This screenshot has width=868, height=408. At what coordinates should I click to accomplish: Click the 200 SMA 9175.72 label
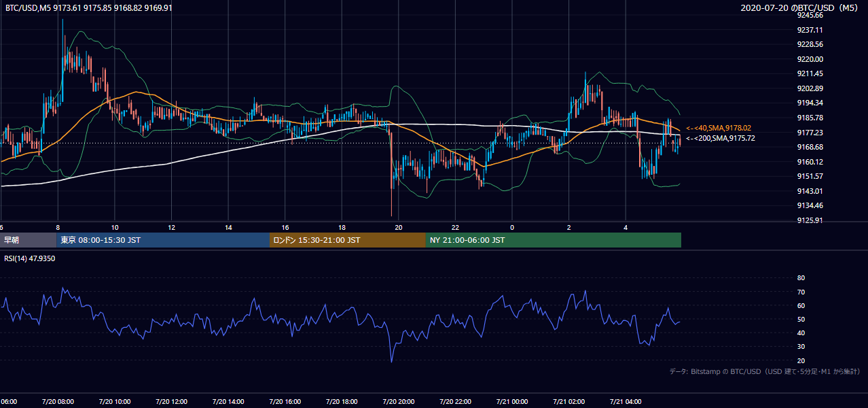point(720,138)
